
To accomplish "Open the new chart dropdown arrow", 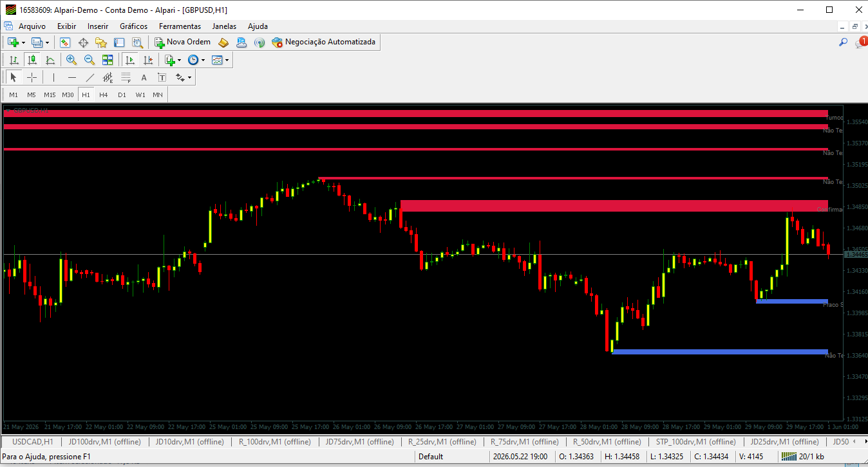I will tap(24, 42).
